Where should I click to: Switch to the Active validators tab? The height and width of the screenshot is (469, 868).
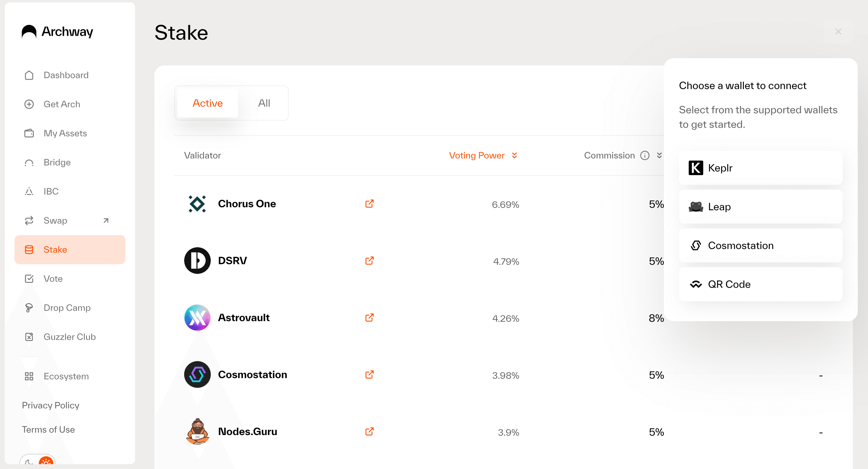(x=207, y=103)
